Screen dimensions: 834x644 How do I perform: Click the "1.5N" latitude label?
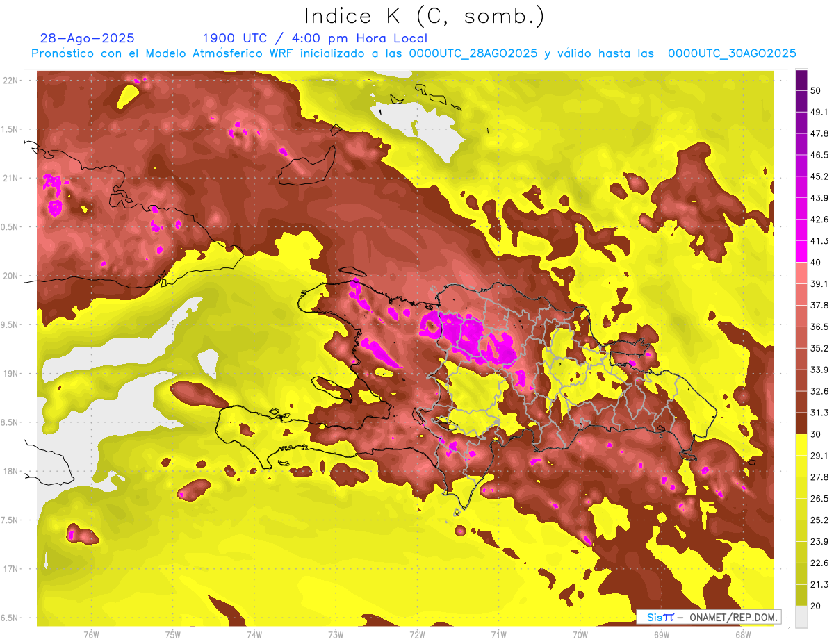pyautogui.click(x=10, y=129)
